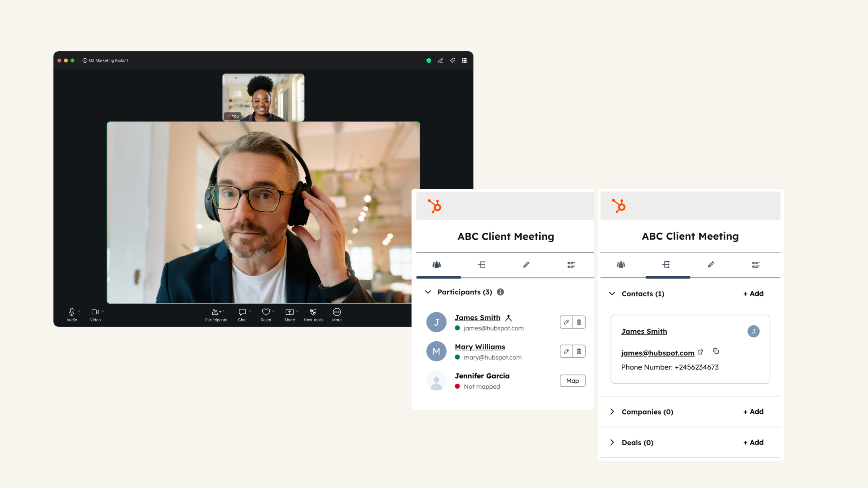Expand the Companies (0) section
The image size is (868, 488).
[612, 412]
